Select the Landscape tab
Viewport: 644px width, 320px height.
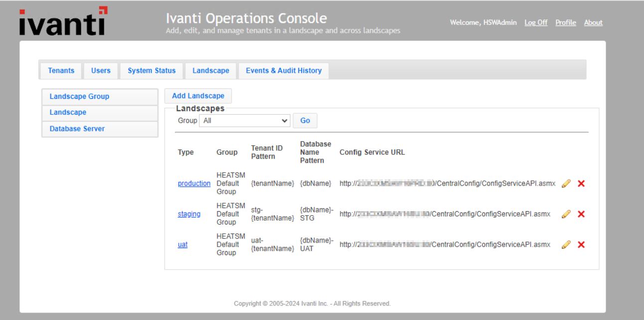[x=211, y=71]
